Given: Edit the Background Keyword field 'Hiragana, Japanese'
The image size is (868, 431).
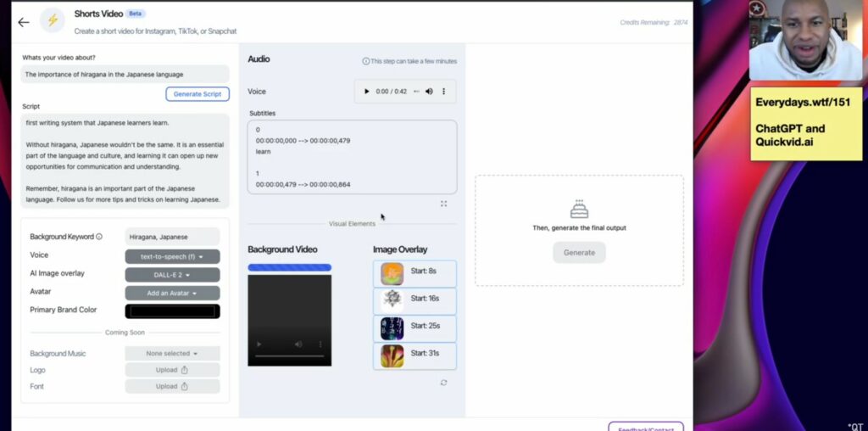Looking at the screenshot, I should pyautogui.click(x=172, y=237).
